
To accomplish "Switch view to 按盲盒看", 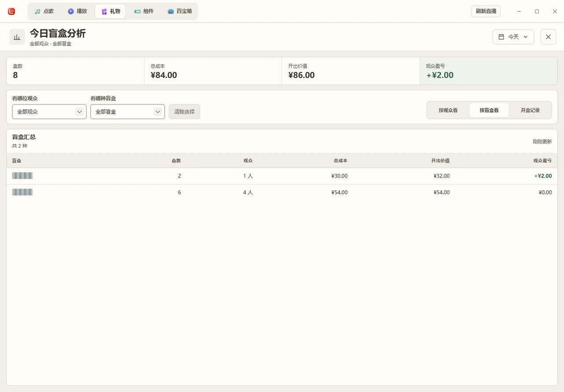I will [489, 111].
